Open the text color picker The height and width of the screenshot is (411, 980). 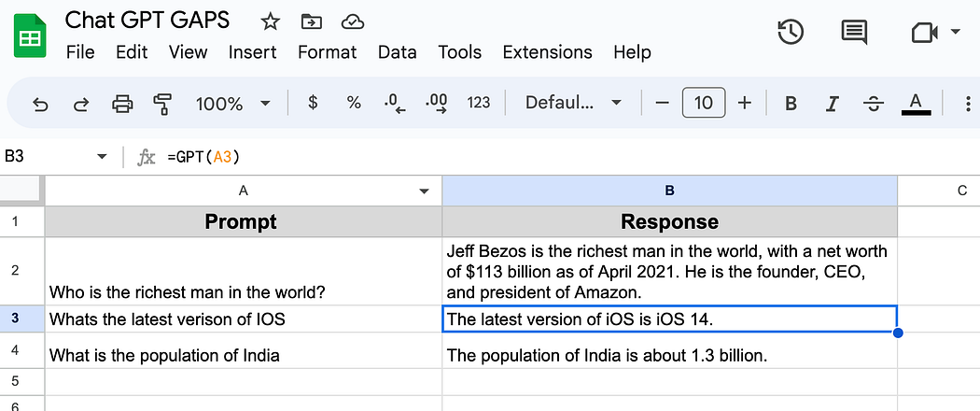coord(917,104)
